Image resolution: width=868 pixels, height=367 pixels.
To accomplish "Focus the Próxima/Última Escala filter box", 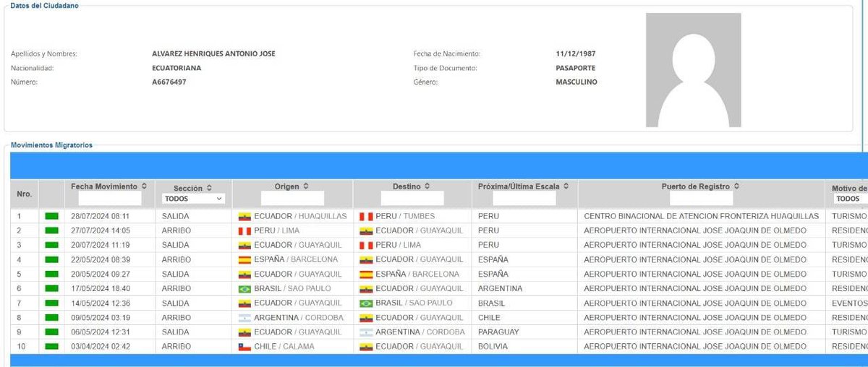I will click(524, 197).
